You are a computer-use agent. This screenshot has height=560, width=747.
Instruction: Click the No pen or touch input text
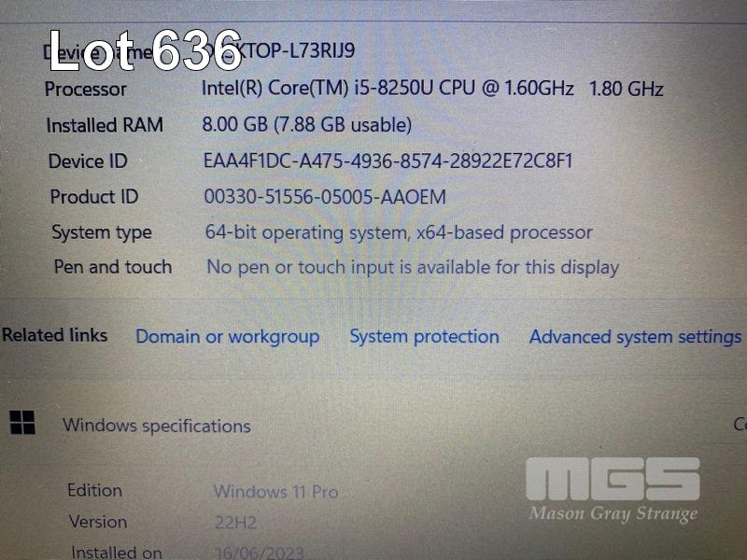pos(413,267)
